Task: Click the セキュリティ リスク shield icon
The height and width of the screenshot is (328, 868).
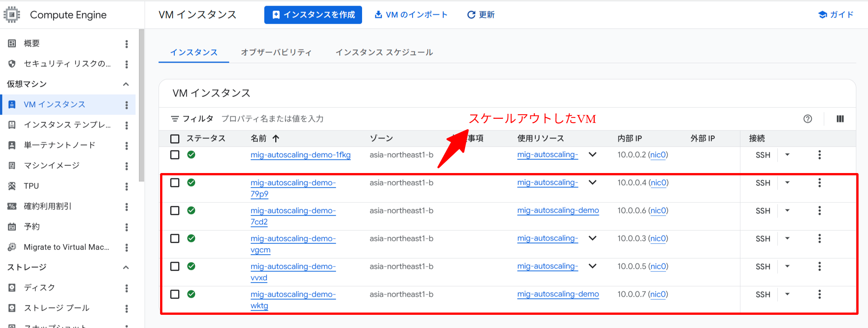Action: [x=12, y=64]
